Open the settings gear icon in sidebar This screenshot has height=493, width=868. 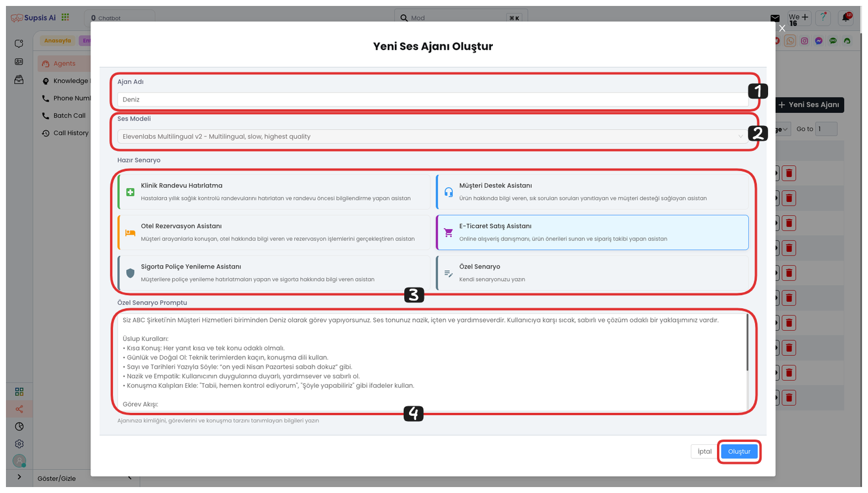point(19,444)
